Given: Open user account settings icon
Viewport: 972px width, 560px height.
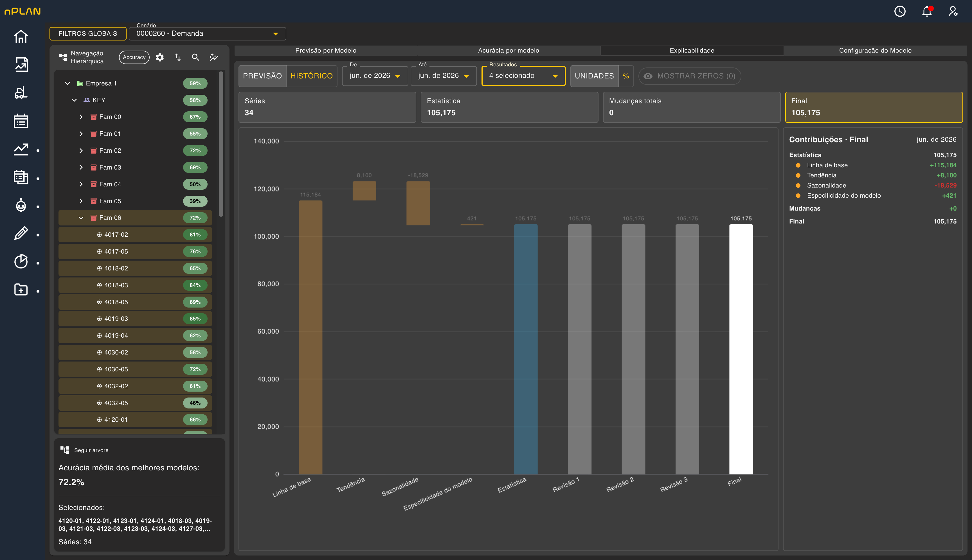Looking at the screenshot, I should 953,11.
